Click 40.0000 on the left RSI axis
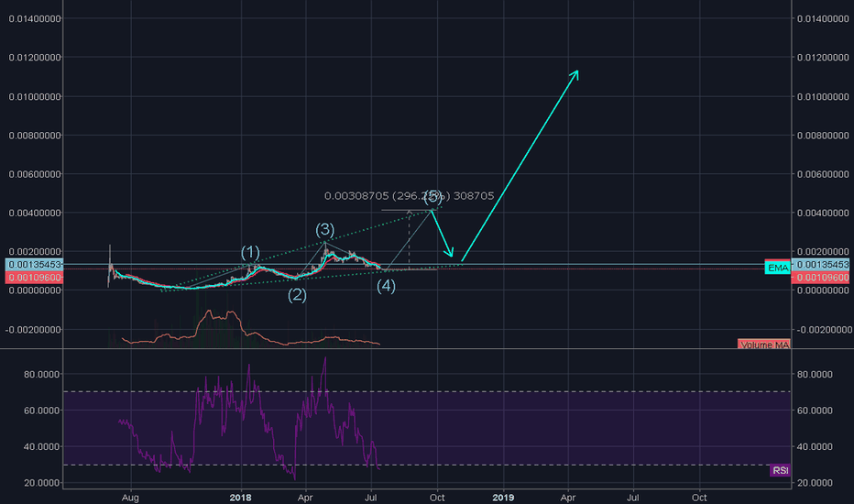Image resolution: width=854 pixels, height=504 pixels. click(41, 447)
